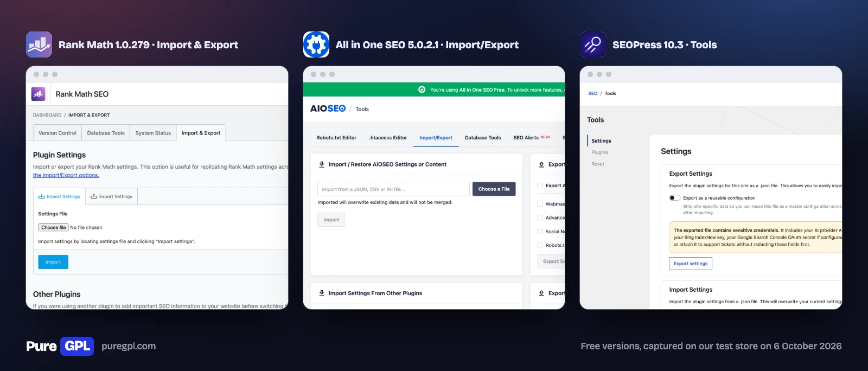
Task: Click the Export Settings icon in Rank Math
Action: (94, 196)
